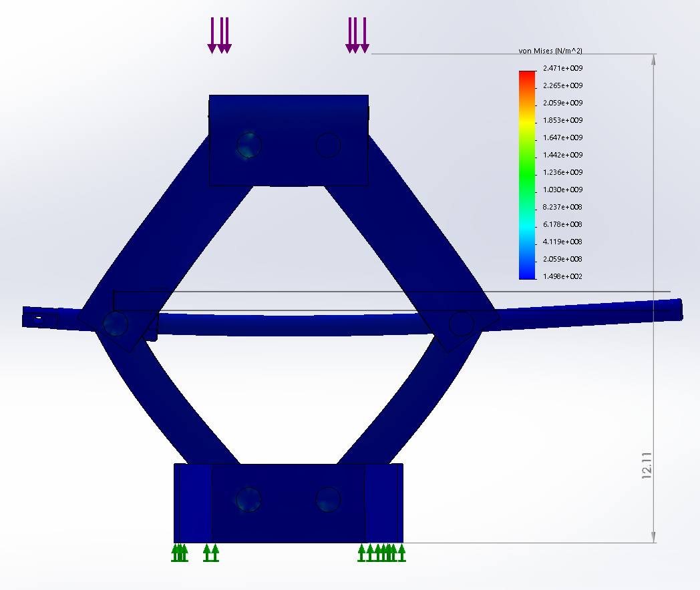Viewport: 700px width, 590px height.
Task: Pick the left pin hole in top bracket
Action: tap(249, 145)
